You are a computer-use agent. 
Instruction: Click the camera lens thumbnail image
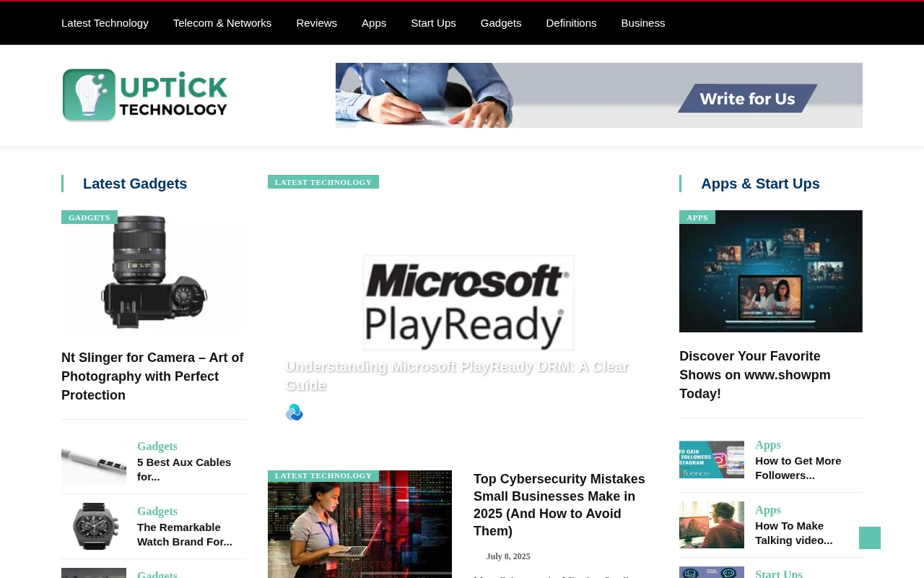coord(153,275)
